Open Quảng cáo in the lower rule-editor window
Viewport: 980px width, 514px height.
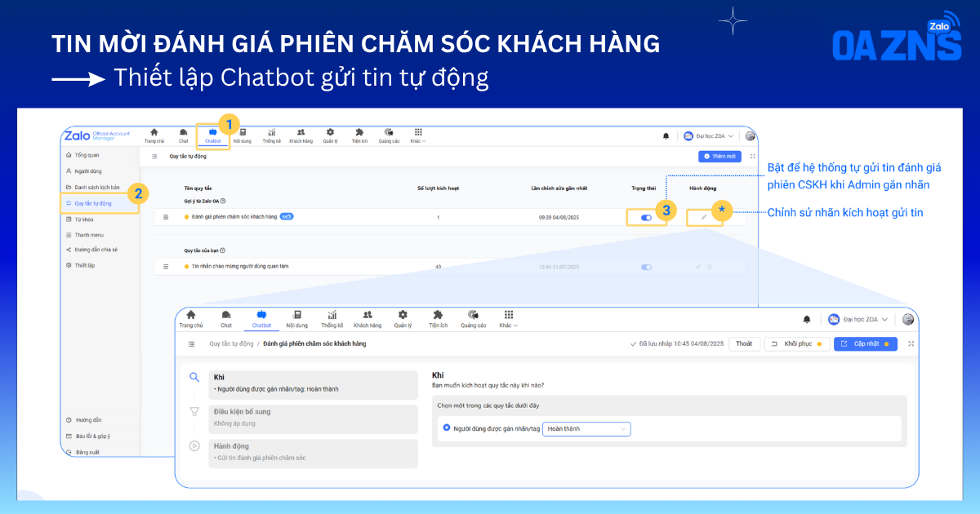click(474, 319)
